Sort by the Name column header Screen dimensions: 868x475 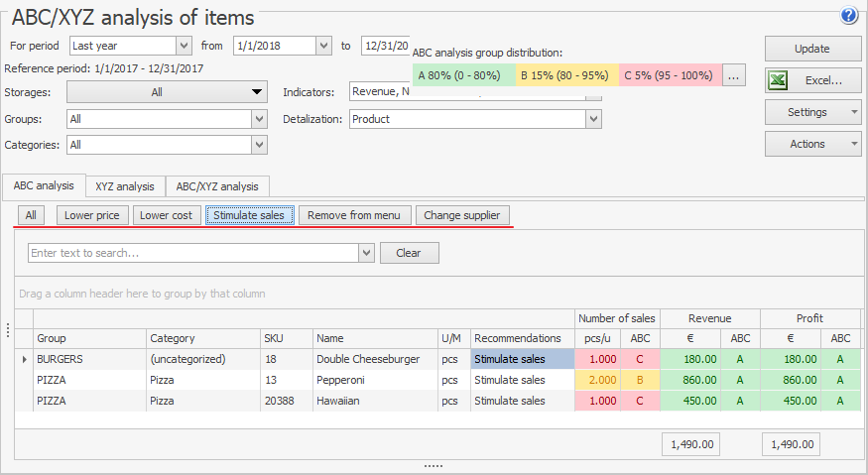click(375, 338)
